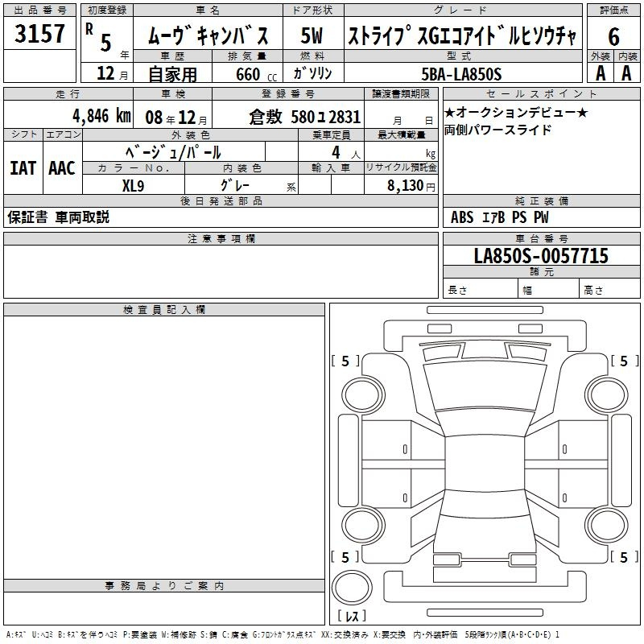Click the color number XL9
The width and height of the screenshot is (644, 644).
coord(134,184)
